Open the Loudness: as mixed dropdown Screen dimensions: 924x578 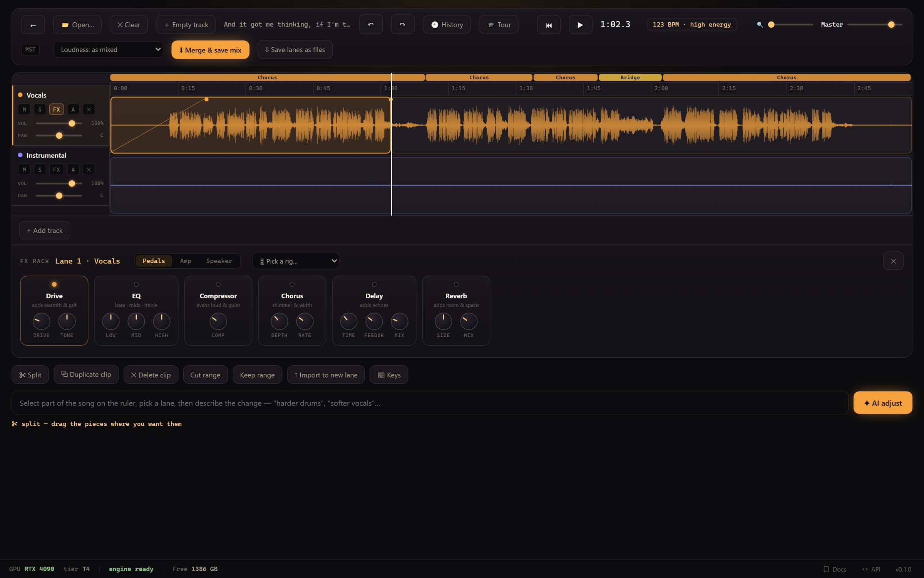point(109,50)
